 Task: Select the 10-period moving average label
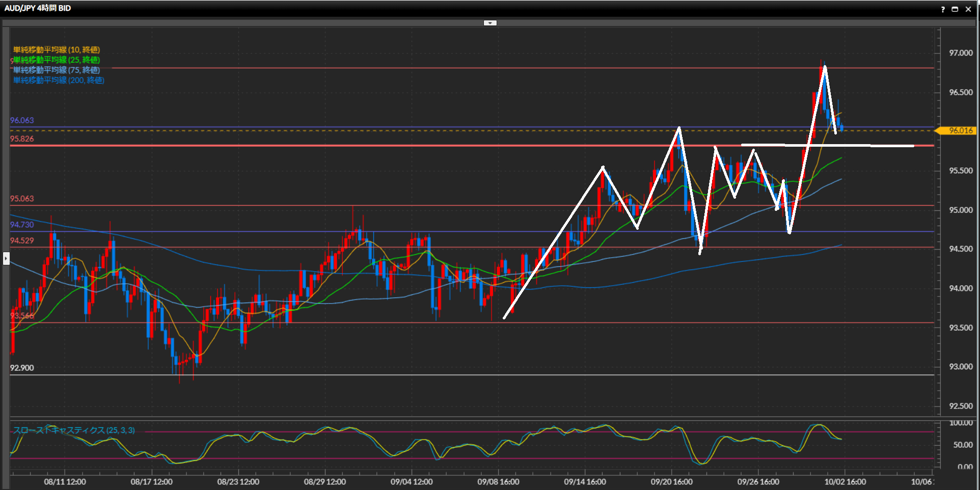57,50
